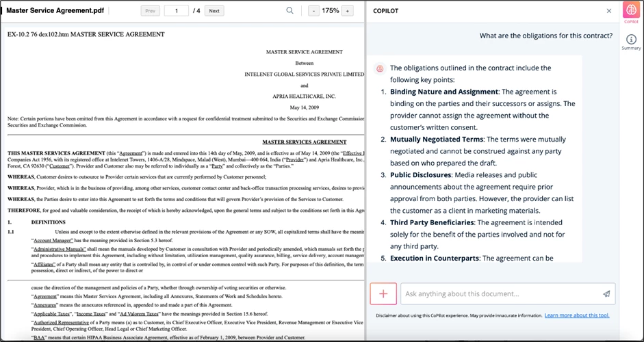Click the underlined 'Administrative Manuals' term
Viewport: 644px width, 342px height.
point(60,249)
